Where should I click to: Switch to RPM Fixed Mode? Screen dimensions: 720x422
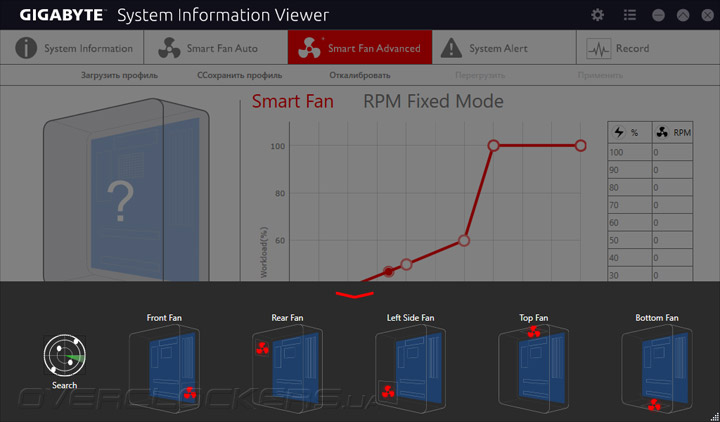pos(433,101)
